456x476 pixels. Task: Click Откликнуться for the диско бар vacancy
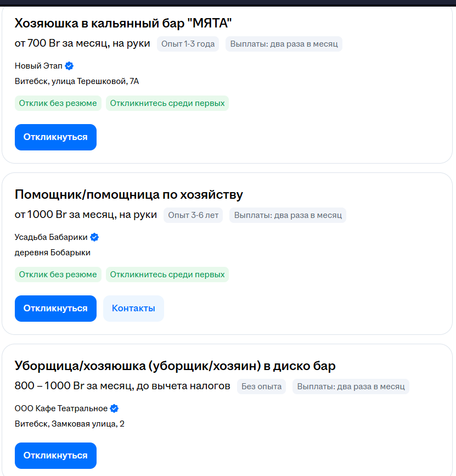tap(55, 456)
